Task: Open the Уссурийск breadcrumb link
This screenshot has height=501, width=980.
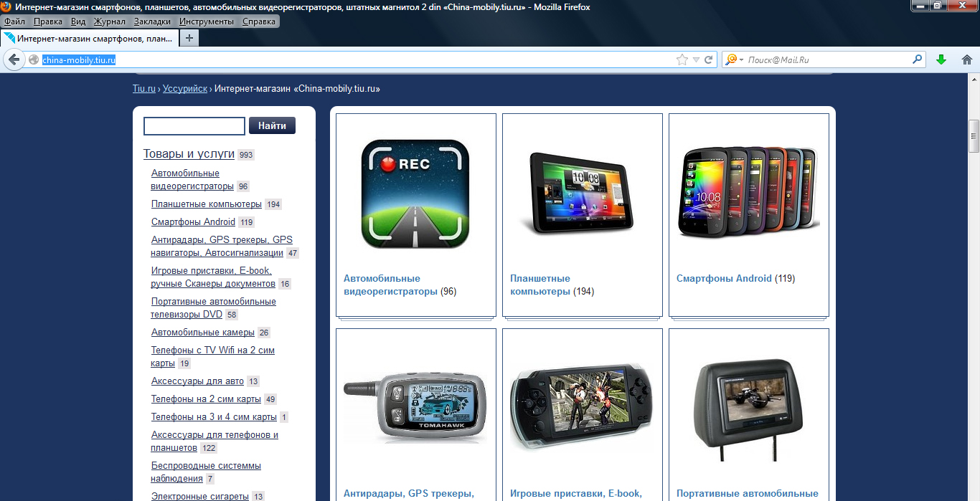Action: 185,89
